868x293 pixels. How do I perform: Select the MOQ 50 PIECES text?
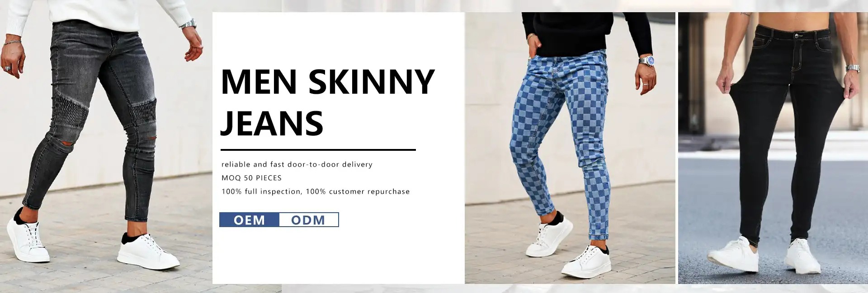(251, 178)
